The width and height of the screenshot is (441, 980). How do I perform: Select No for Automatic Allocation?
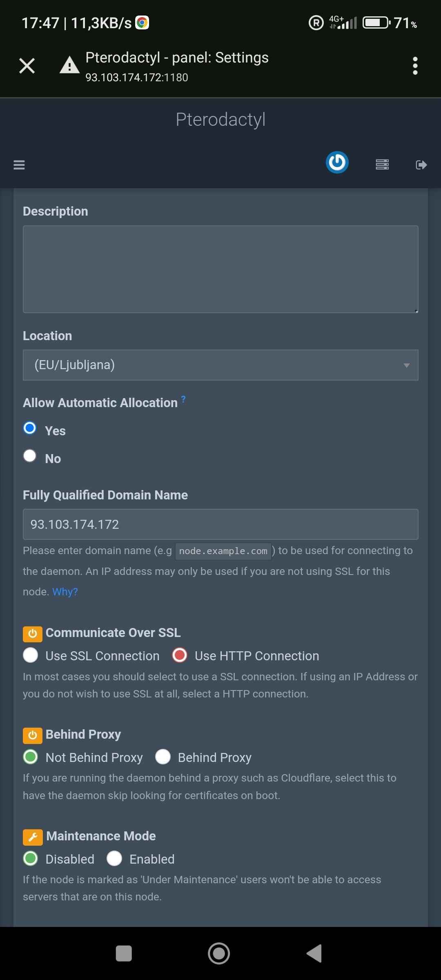click(x=30, y=456)
